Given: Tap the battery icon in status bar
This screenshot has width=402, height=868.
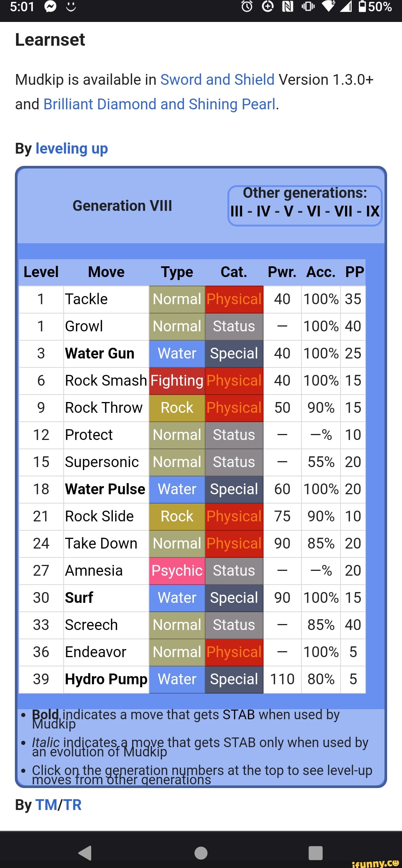Looking at the screenshot, I should point(362,7).
